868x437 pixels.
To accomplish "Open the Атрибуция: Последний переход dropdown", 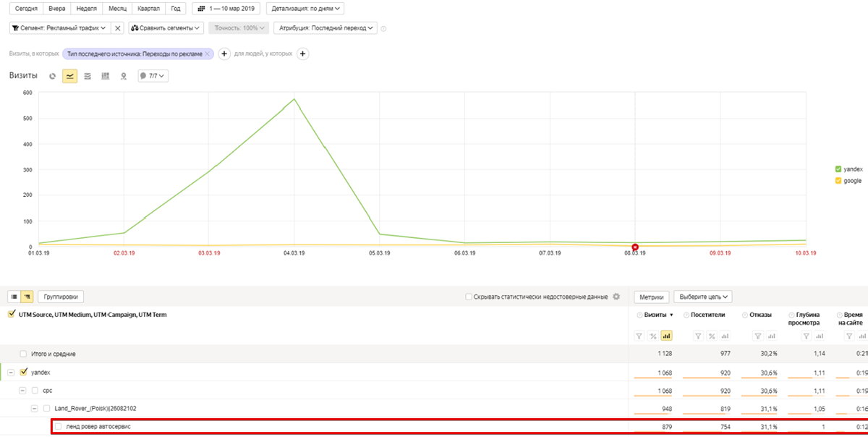I will pos(326,28).
